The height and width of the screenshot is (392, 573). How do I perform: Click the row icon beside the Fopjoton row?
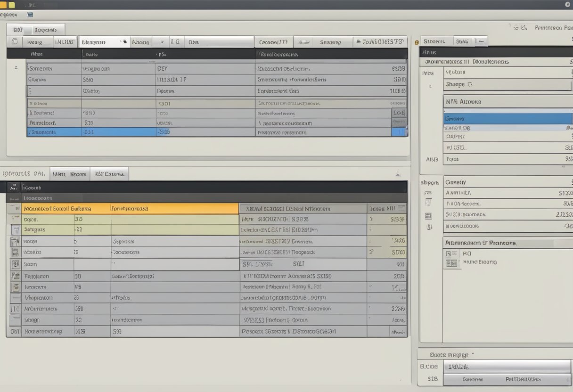(x=15, y=277)
